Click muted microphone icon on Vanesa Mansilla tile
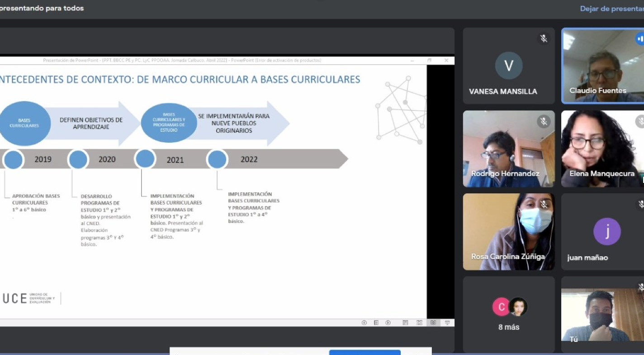The width and height of the screenshot is (644, 355). coord(544,39)
